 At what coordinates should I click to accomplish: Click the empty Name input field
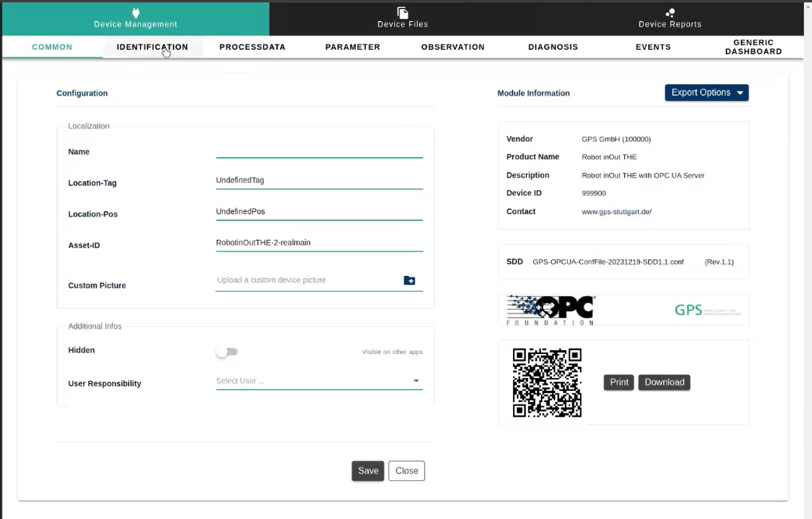(319, 150)
